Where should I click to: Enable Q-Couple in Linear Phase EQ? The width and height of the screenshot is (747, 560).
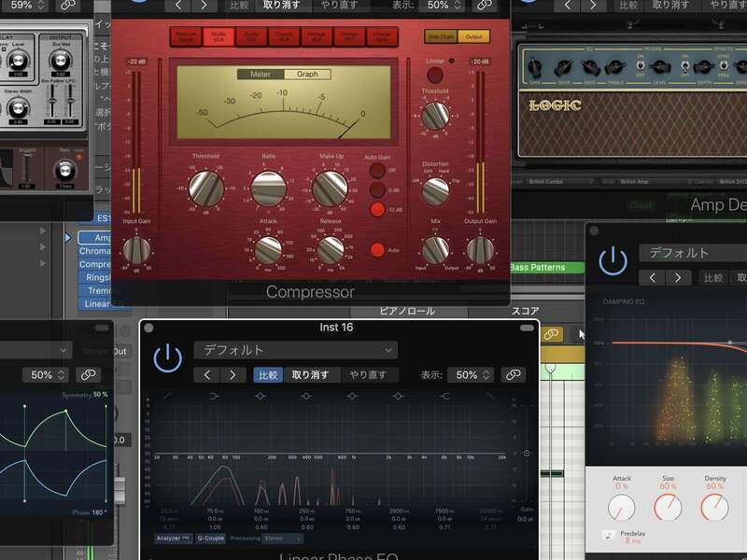[210, 539]
